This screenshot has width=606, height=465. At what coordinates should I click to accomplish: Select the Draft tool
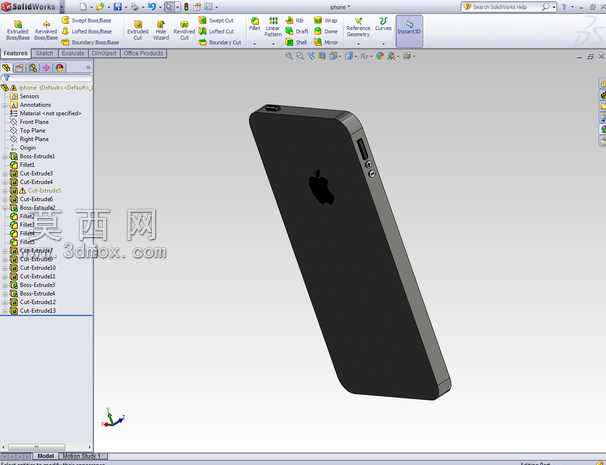tap(297, 31)
